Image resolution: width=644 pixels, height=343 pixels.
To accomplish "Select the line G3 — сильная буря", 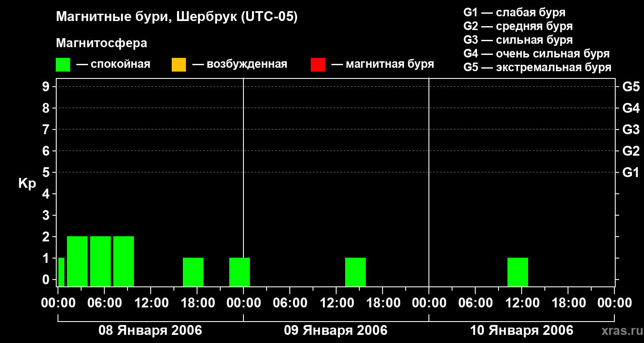I will pos(518,40).
